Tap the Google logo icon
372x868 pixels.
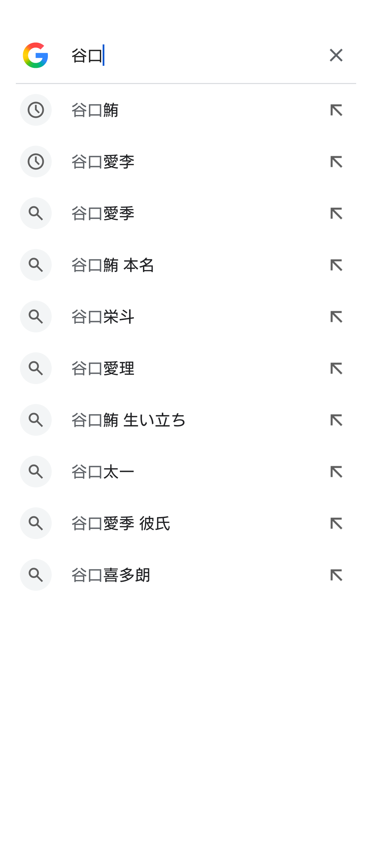pos(35,55)
